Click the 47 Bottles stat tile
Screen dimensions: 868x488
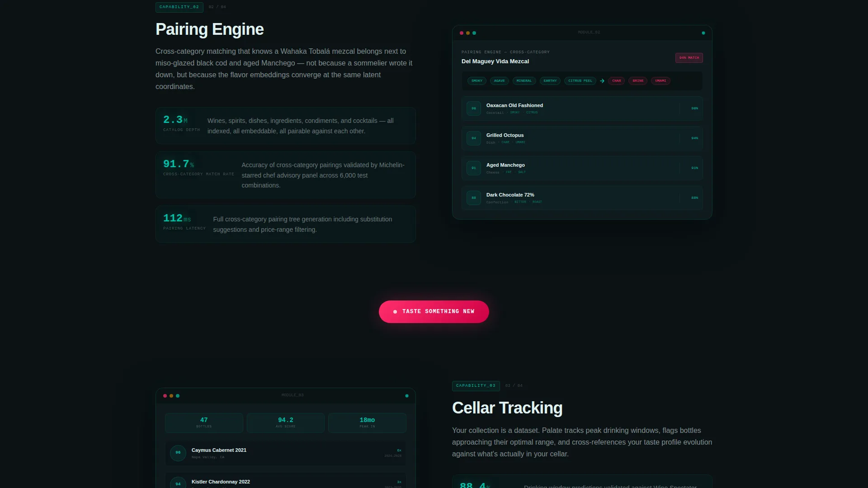pyautogui.click(x=204, y=423)
